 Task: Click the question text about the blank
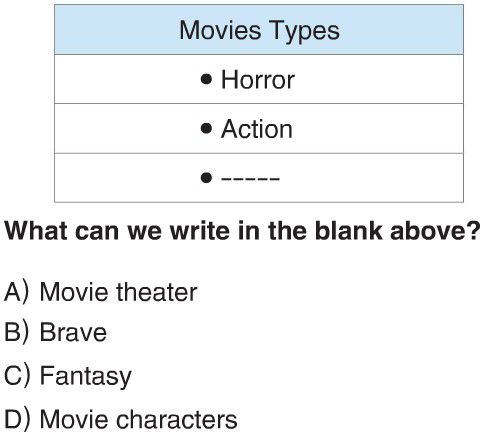pos(242,231)
